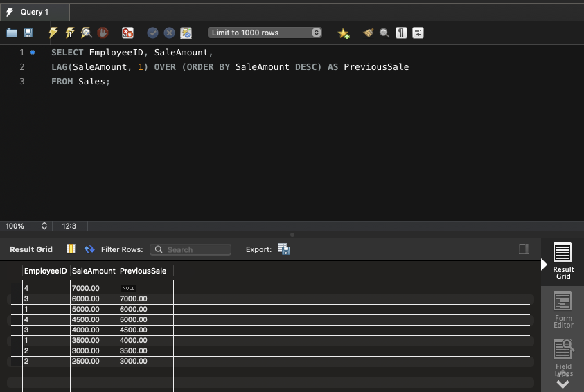Toggle continue-on-error for SQL script
This screenshot has width=584, height=392.
click(x=127, y=33)
